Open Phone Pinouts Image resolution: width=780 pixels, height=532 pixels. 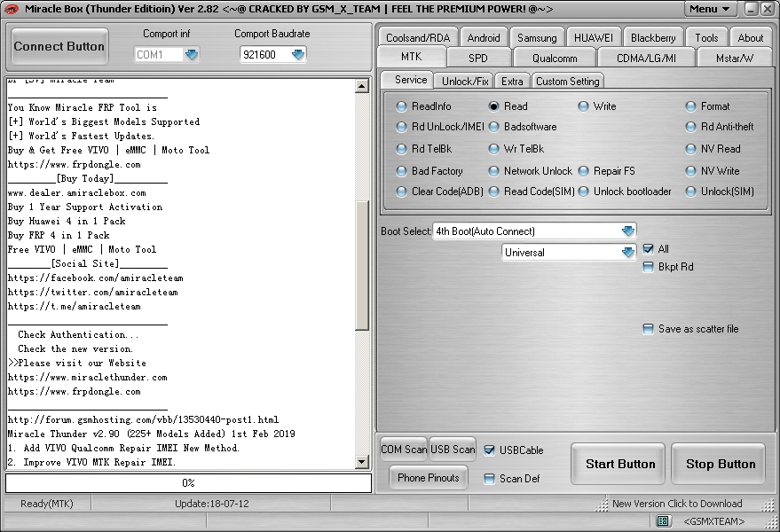pyautogui.click(x=429, y=478)
